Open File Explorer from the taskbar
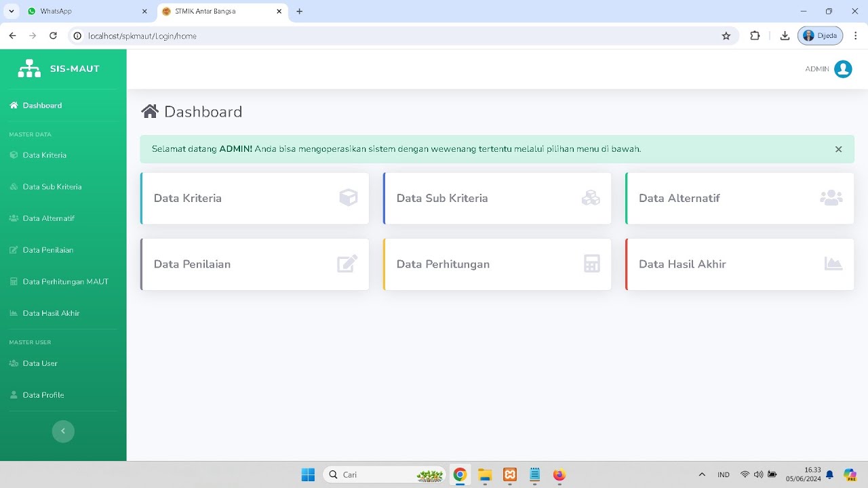This screenshot has width=868, height=488. pos(485,474)
